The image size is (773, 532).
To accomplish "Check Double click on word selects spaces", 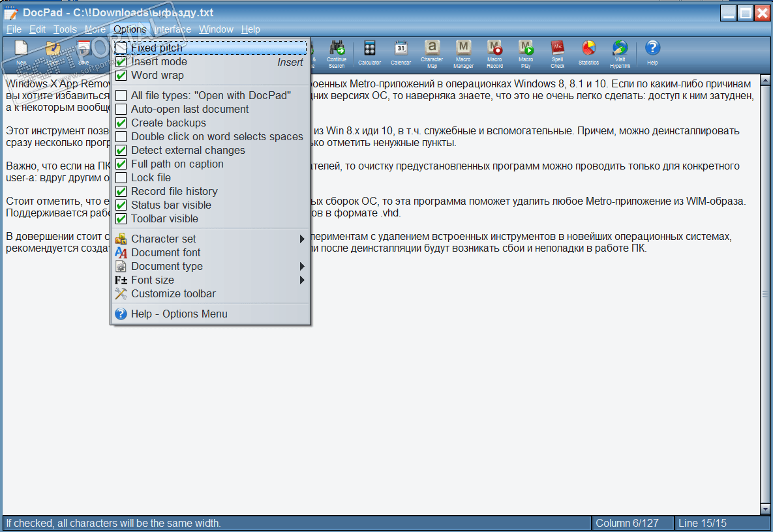I will tap(121, 136).
